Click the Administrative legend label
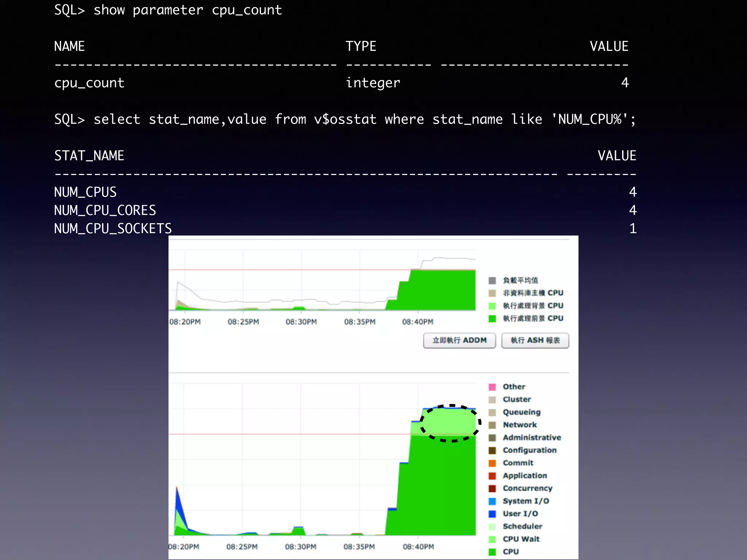 [532, 437]
